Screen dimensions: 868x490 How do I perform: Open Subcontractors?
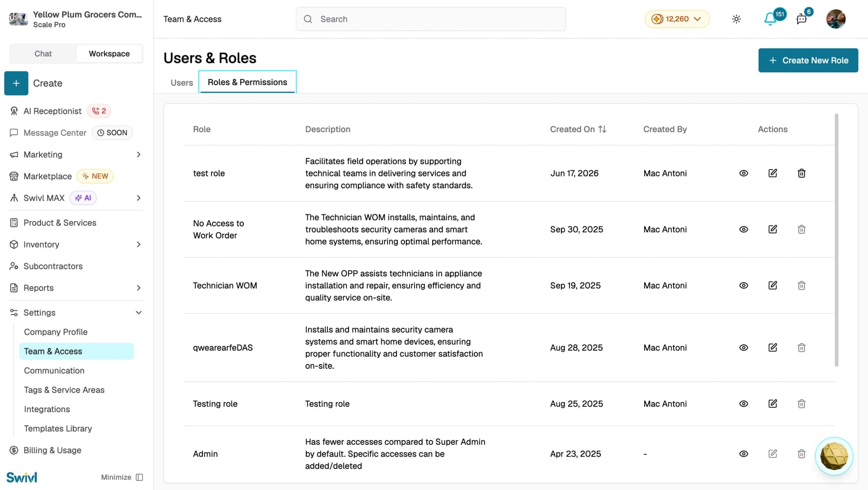(53, 266)
